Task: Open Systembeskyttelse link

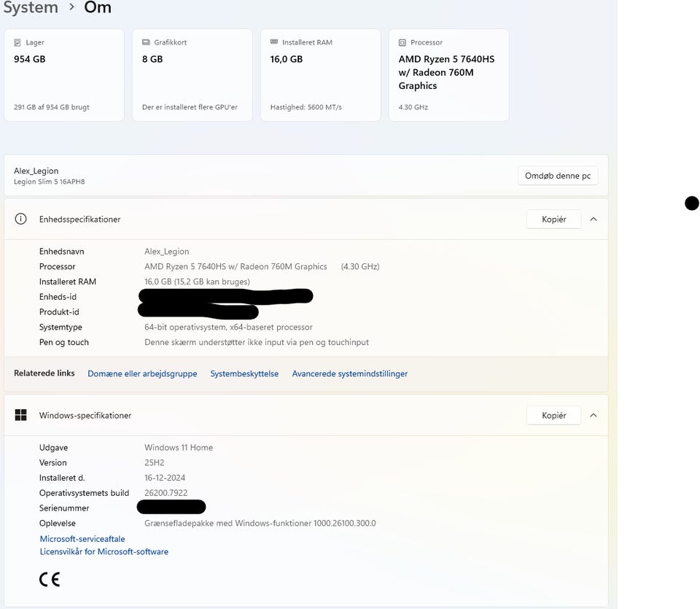Action: tap(244, 373)
